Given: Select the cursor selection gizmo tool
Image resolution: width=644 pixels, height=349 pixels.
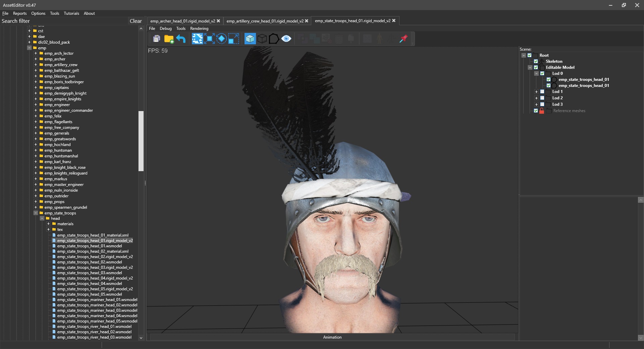Looking at the screenshot, I should [197, 39].
